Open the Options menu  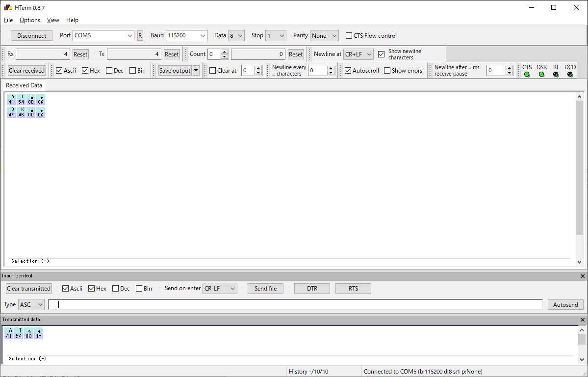tap(30, 20)
